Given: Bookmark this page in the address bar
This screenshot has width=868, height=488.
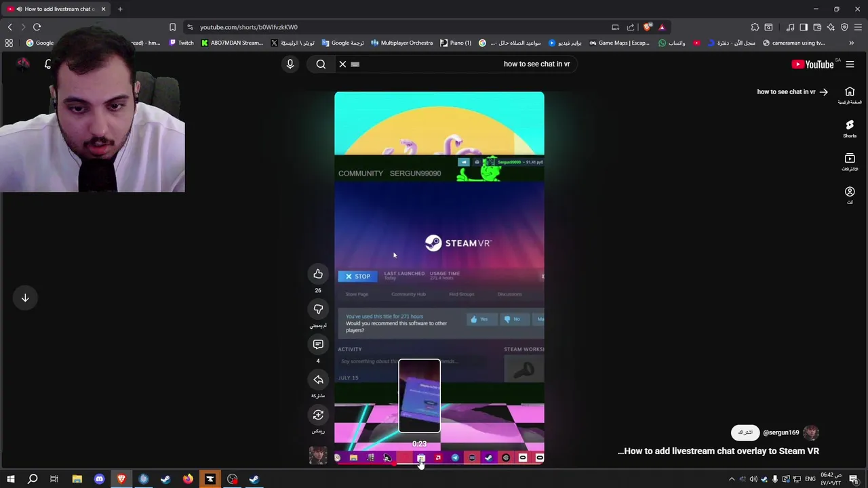Looking at the screenshot, I should pos(172,27).
